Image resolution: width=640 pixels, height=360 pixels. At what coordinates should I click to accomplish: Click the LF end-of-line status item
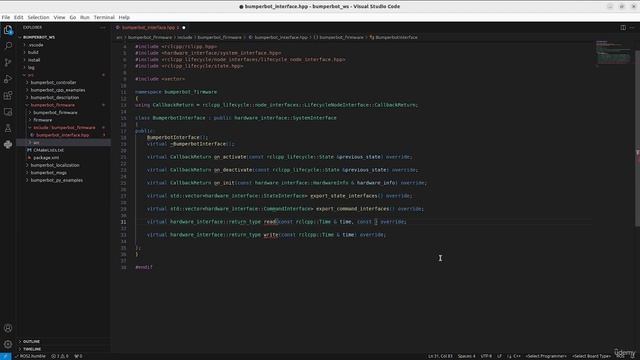point(499,356)
